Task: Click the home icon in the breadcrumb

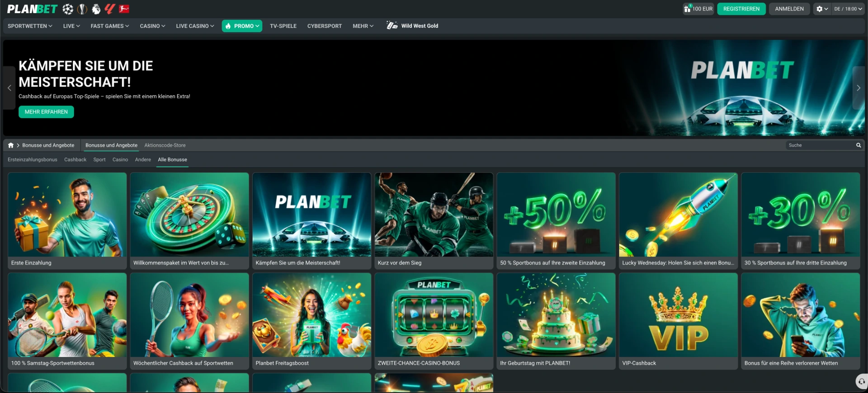Action: coord(11,145)
